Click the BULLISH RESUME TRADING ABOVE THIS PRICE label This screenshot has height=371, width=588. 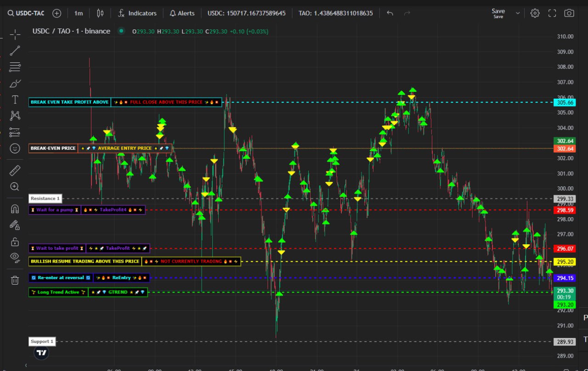(85, 261)
